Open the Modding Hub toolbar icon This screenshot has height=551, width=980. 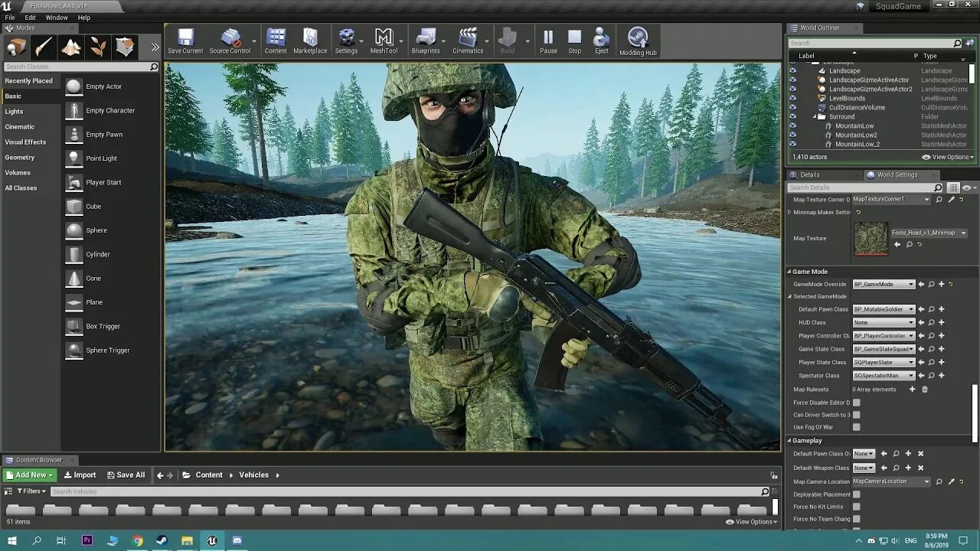tap(638, 42)
